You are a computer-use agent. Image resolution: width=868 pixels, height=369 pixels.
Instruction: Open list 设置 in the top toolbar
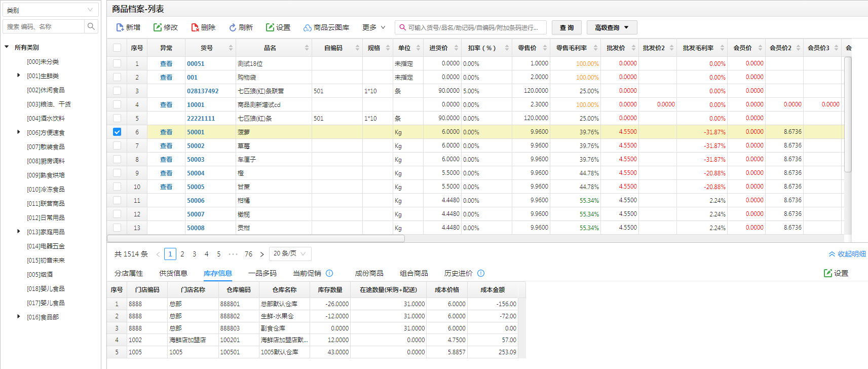[278, 27]
